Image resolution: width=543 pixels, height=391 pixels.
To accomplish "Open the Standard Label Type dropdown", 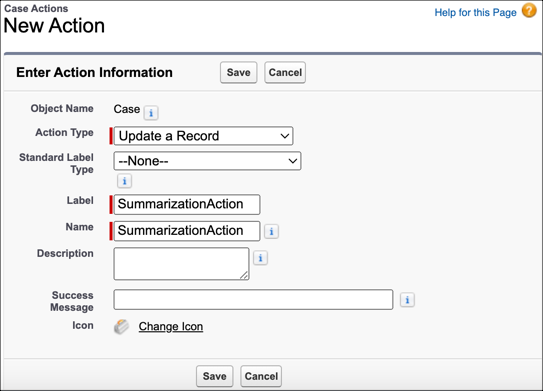I will coord(207,161).
